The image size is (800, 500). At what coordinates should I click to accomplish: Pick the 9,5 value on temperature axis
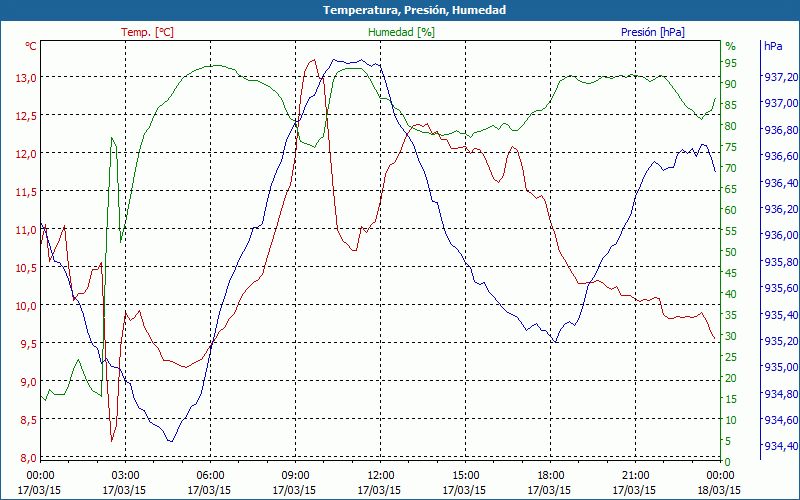28,343
